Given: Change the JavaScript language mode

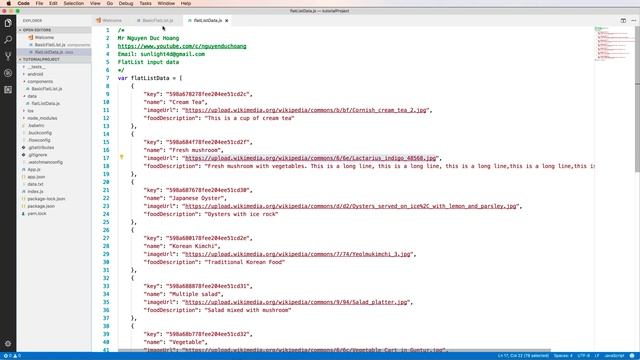Looking at the screenshot, I should [614, 356].
